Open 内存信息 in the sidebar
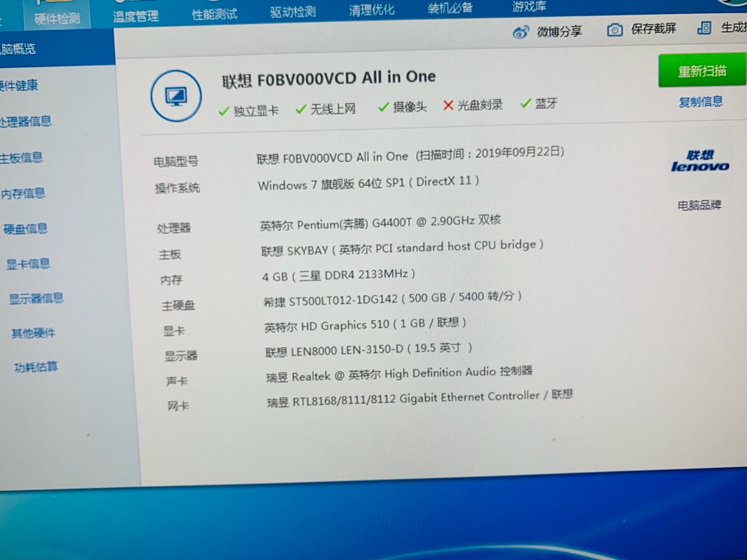The image size is (747, 560). pos(23,194)
